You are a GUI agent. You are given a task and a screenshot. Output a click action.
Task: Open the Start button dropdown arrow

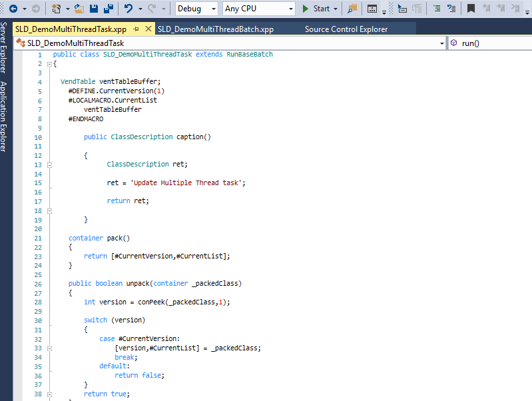[x=336, y=9]
